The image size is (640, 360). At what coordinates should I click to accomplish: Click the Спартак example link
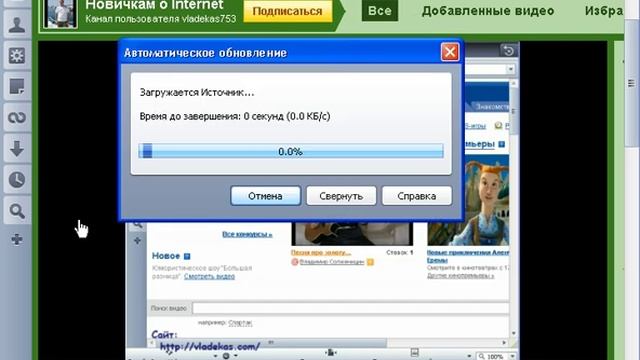click(240, 323)
